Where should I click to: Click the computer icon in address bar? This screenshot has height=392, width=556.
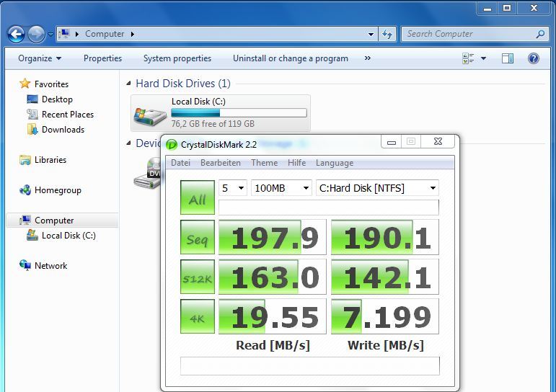[x=64, y=34]
